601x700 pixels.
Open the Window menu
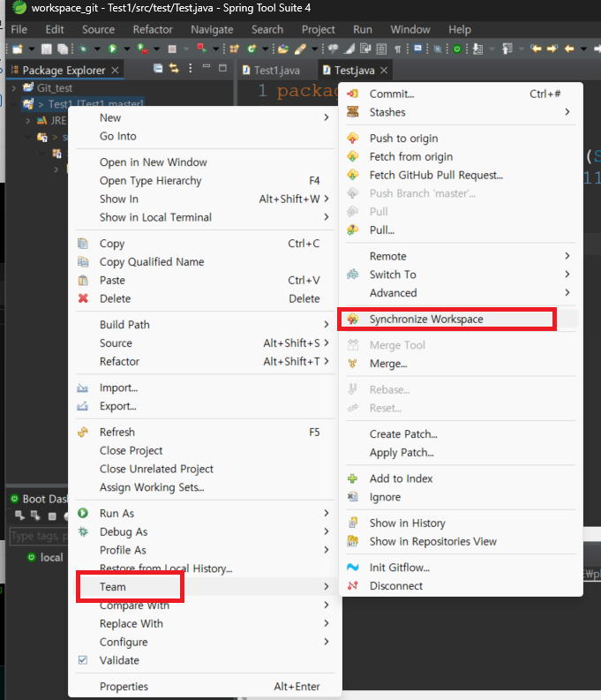click(x=410, y=29)
